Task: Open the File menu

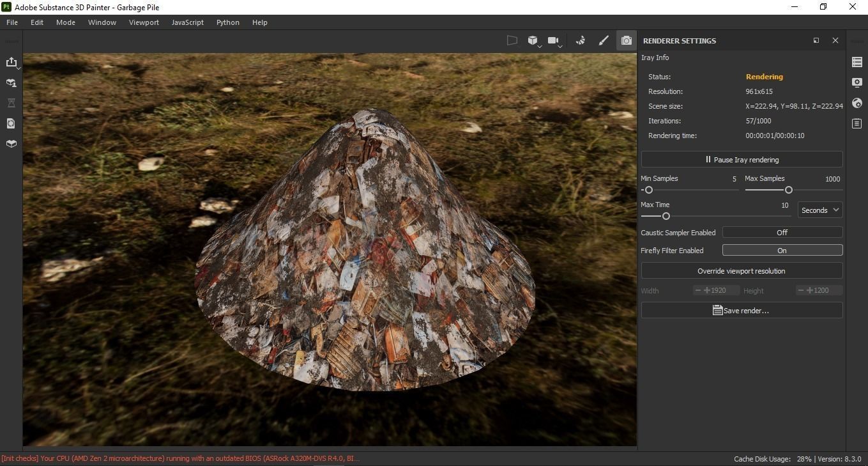Action: point(12,22)
